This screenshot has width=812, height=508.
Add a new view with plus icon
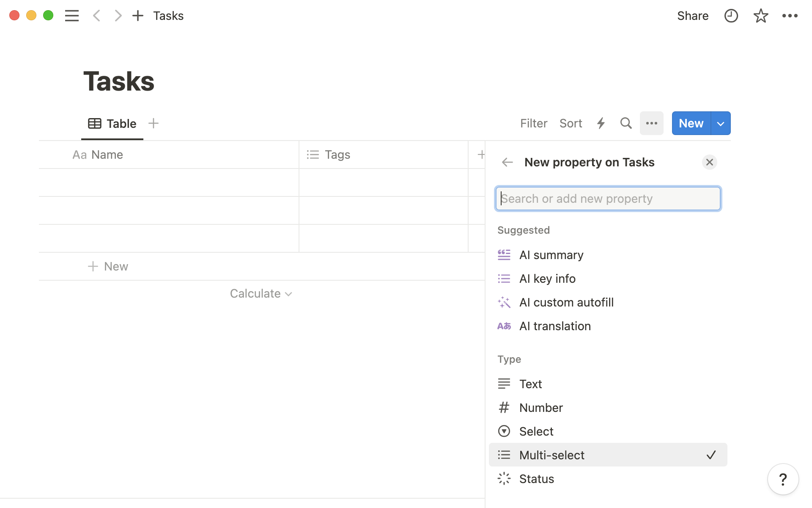pyautogui.click(x=154, y=123)
